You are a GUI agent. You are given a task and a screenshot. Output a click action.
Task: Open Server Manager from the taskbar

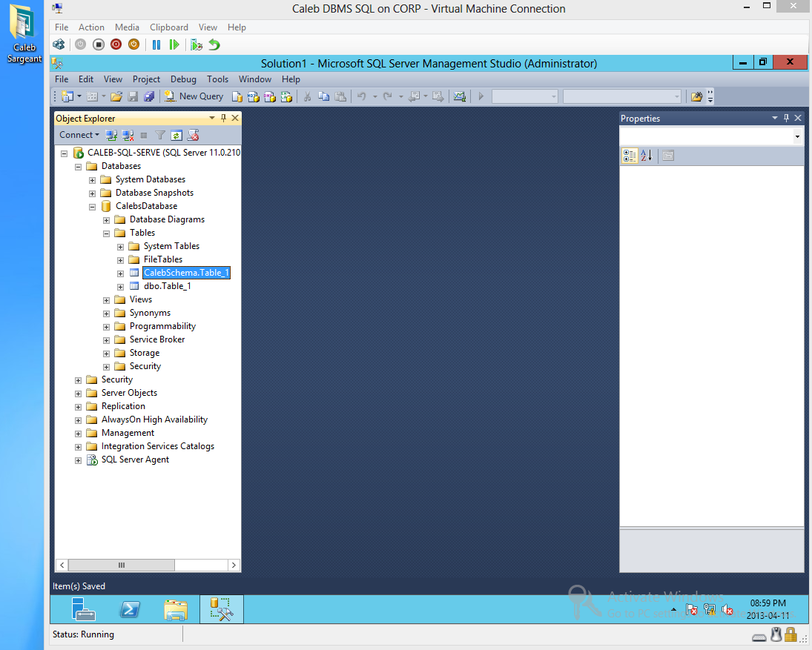tap(83, 609)
